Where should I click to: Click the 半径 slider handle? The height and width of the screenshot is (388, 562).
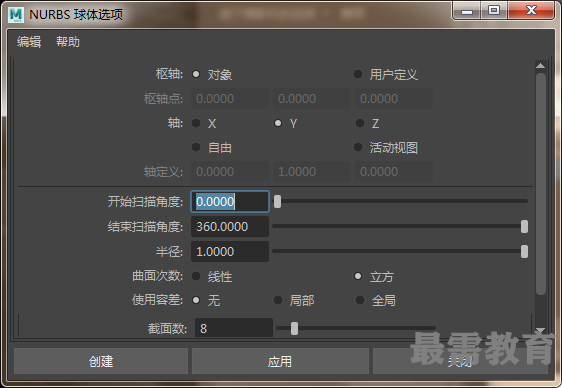(x=524, y=252)
